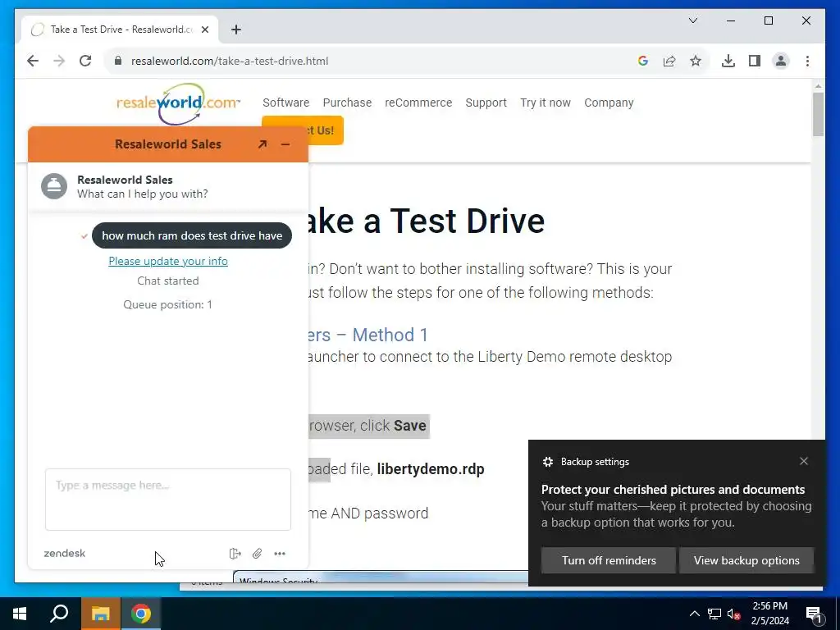View site information lock icon
The width and height of the screenshot is (840, 630).
(x=118, y=61)
